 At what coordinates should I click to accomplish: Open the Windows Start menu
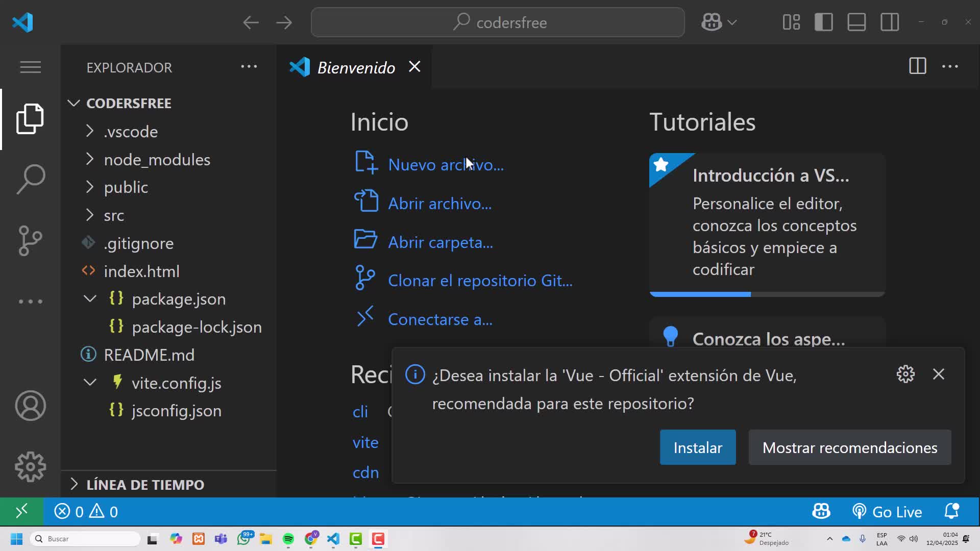(16, 539)
